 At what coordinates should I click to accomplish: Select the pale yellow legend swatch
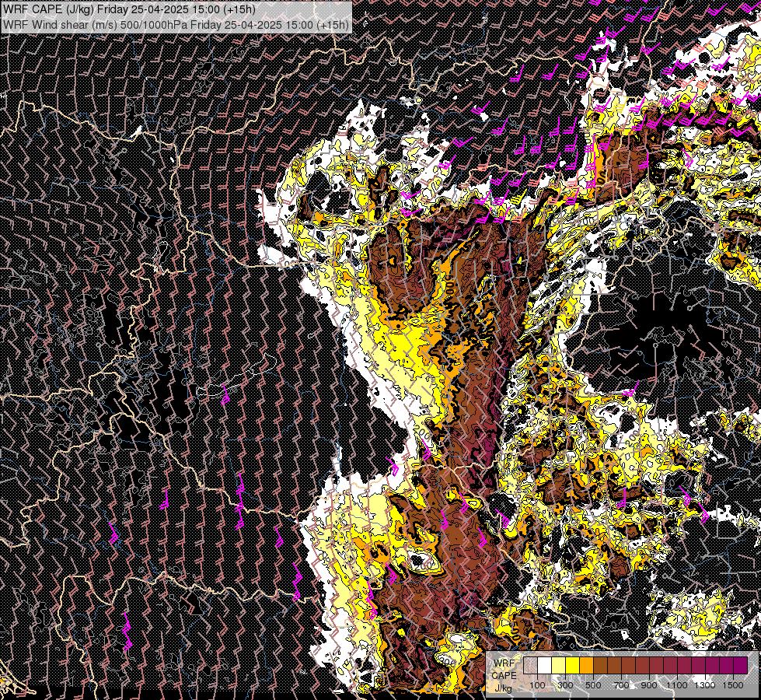[x=559, y=666]
